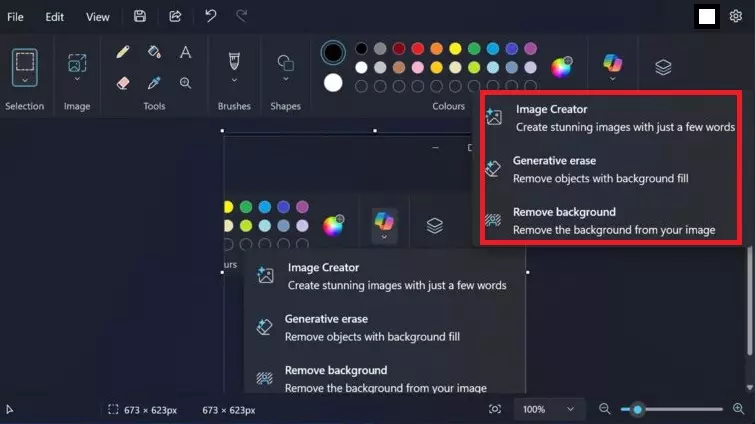This screenshot has width=755, height=424.
Task: Click the Share icon in the title bar
Action: [x=175, y=16]
